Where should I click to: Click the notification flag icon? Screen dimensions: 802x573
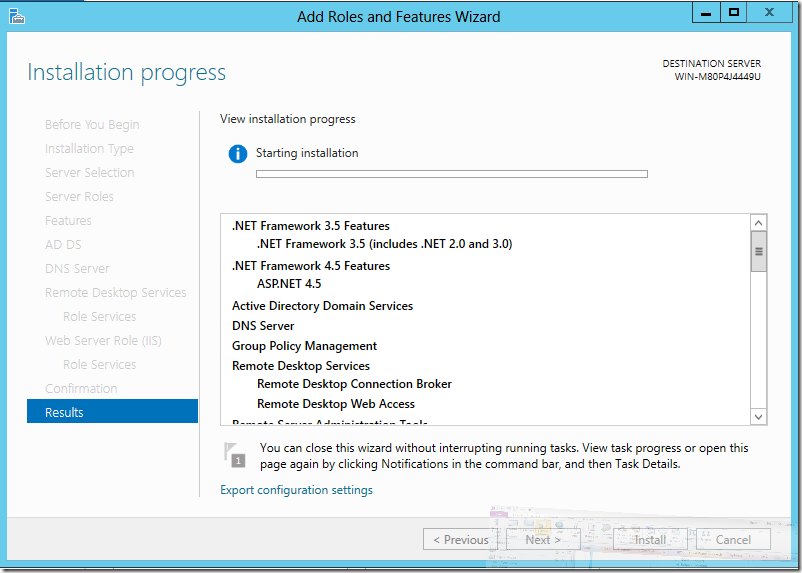[x=235, y=455]
